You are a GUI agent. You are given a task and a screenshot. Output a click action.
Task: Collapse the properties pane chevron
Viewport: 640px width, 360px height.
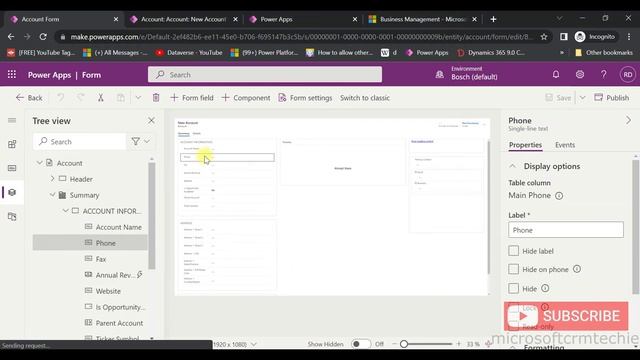[628, 120]
